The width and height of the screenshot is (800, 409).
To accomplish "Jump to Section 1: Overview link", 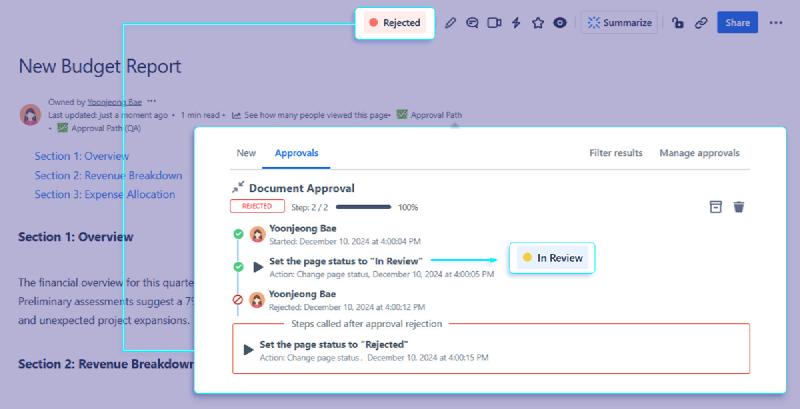I will click(82, 156).
